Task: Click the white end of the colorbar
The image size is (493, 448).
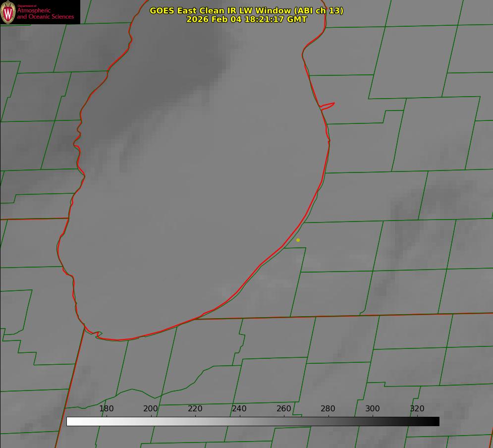Action: 70,421
